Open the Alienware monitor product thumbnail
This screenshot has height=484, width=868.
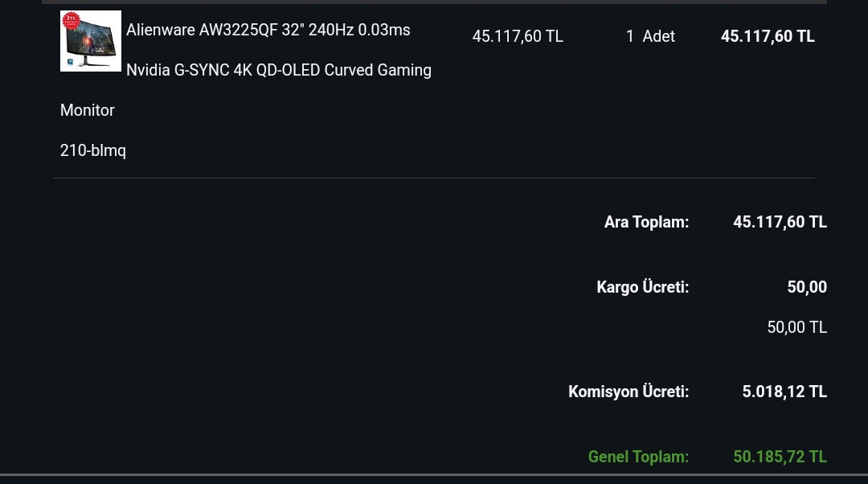point(91,41)
